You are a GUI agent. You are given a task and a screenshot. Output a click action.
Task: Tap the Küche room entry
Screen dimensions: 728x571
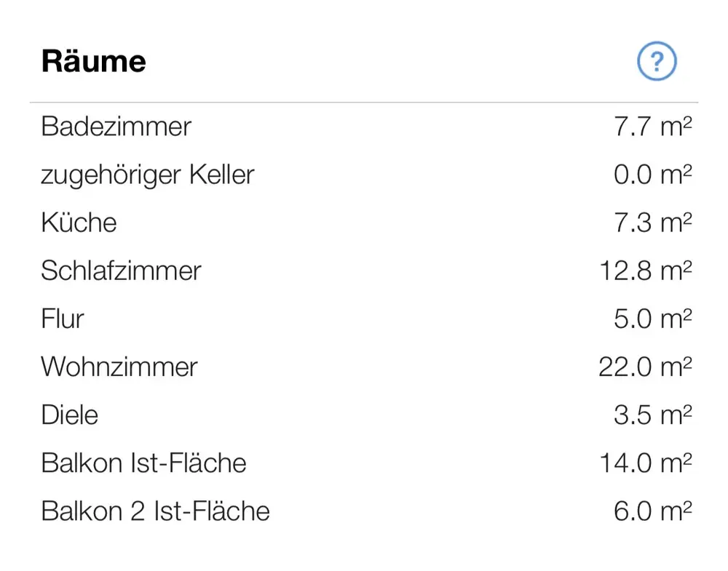click(x=364, y=223)
